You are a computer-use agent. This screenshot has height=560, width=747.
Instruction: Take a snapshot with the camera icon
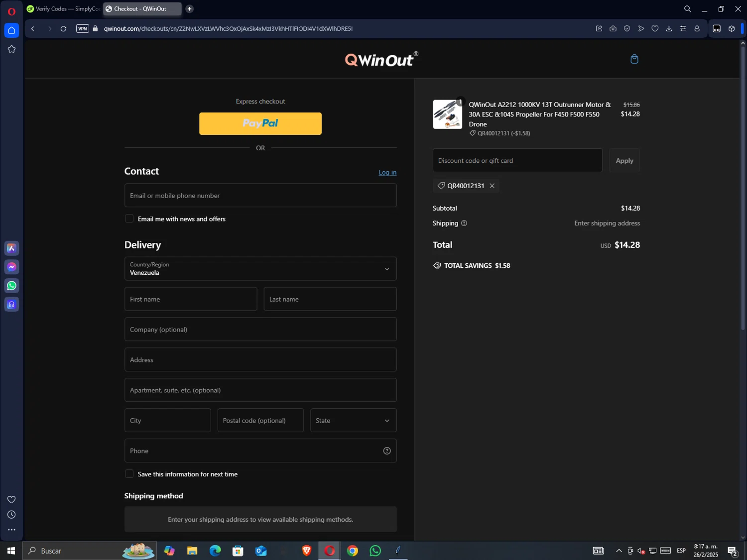pos(613,29)
